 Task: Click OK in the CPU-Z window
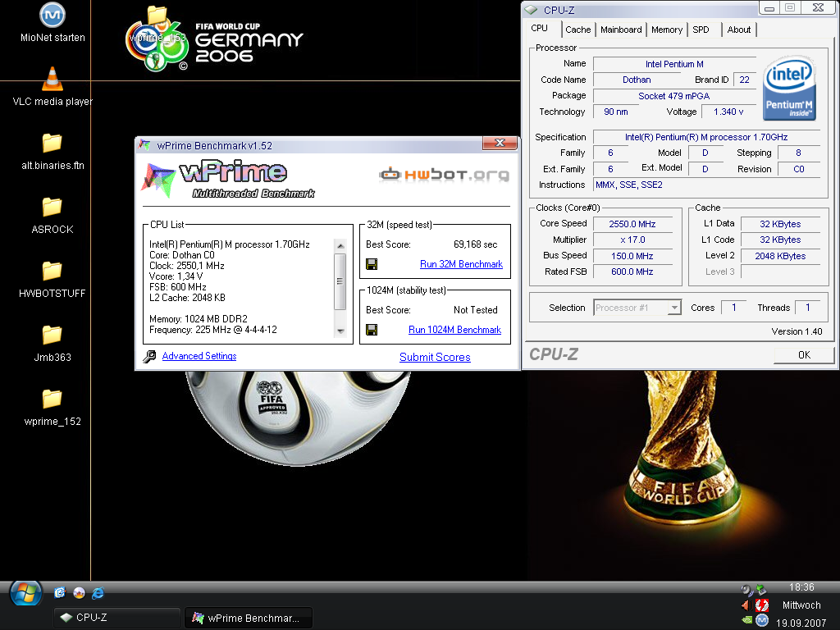point(804,355)
